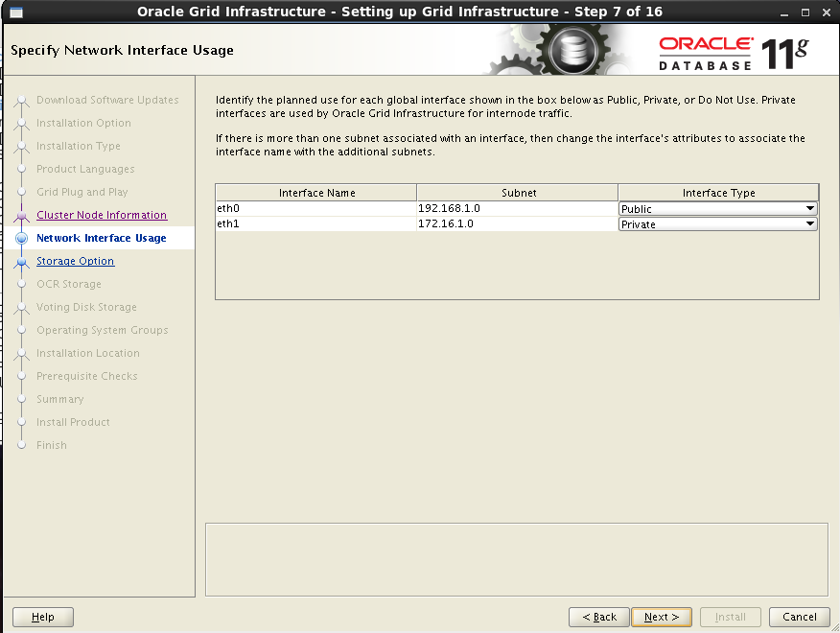Image resolution: width=840 pixels, height=633 pixels.
Task: Select the eth1 interface name cell
Action: pyautogui.click(x=316, y=223)
